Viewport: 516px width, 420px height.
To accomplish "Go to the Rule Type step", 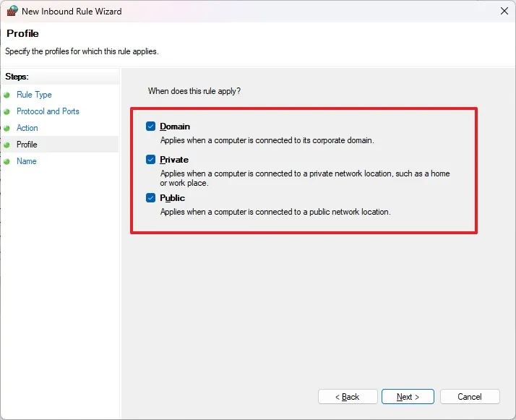I will 34,95.
